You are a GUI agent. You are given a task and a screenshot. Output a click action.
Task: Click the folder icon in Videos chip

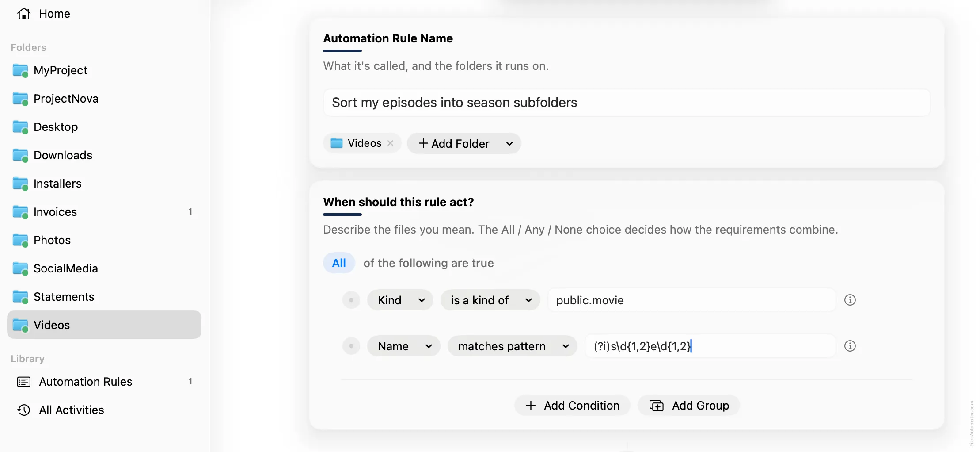337,143
